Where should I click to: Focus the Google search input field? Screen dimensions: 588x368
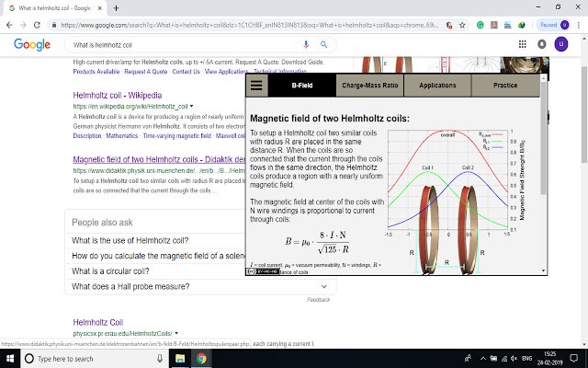pyautogui.click(x=184, y=45)
